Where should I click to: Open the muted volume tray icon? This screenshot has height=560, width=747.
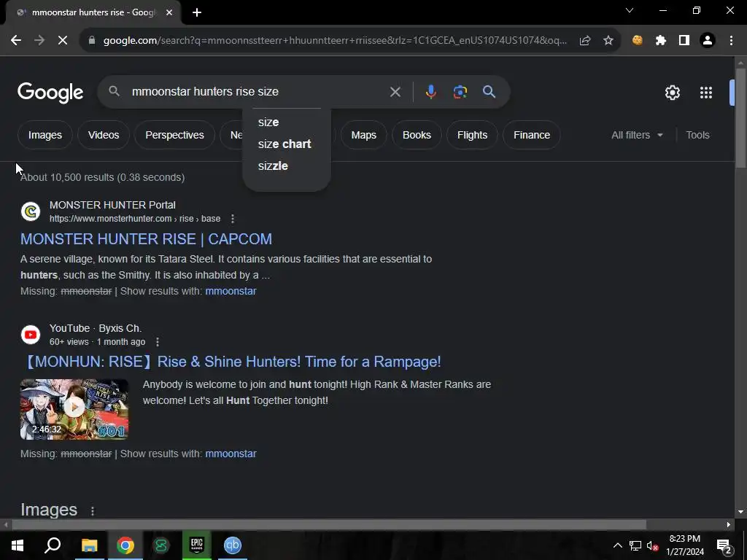(x=653, y=545)
